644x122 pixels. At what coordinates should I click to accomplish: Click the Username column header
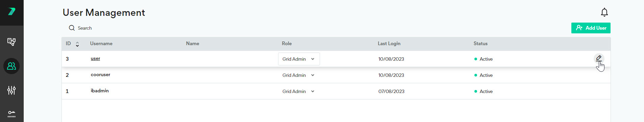pos(101,43)
